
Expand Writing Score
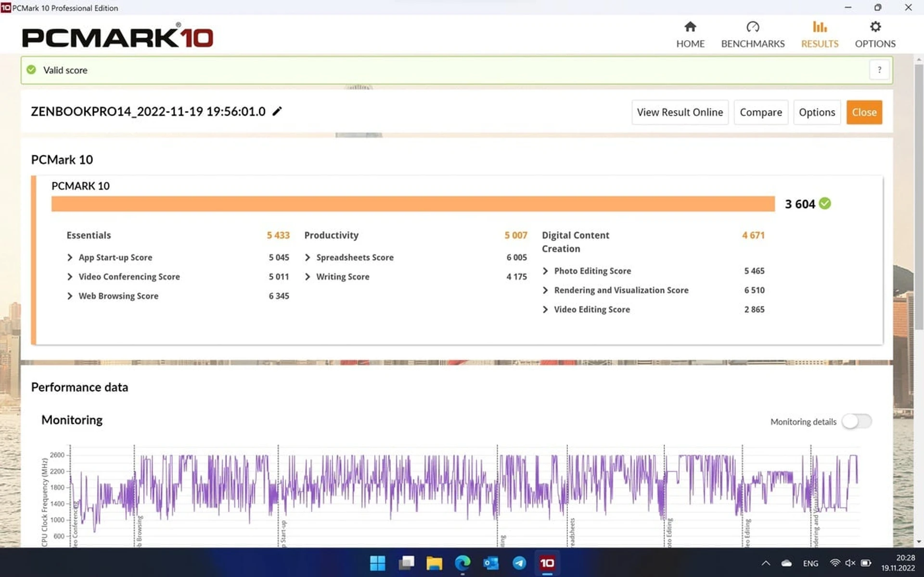[x=308, y=277]
